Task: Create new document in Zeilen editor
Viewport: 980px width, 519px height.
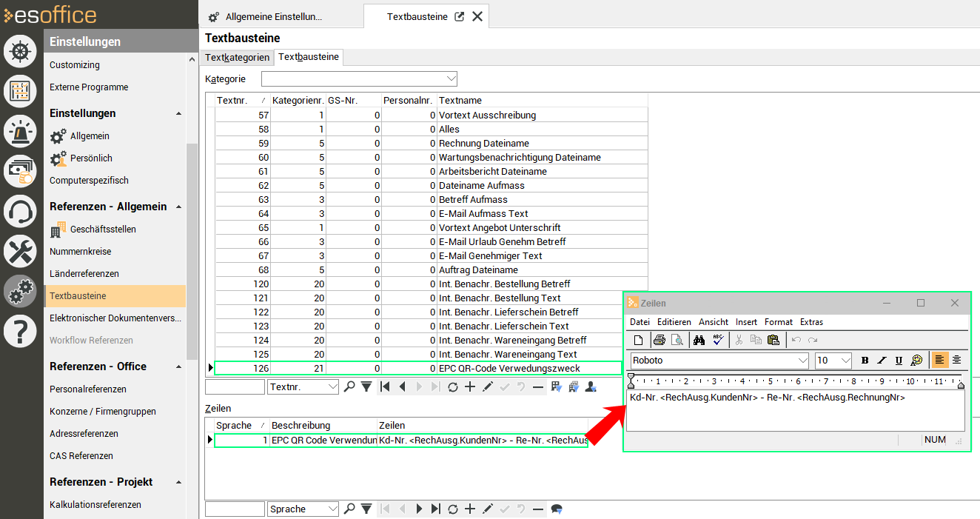Action: click(x=638, y=340)
